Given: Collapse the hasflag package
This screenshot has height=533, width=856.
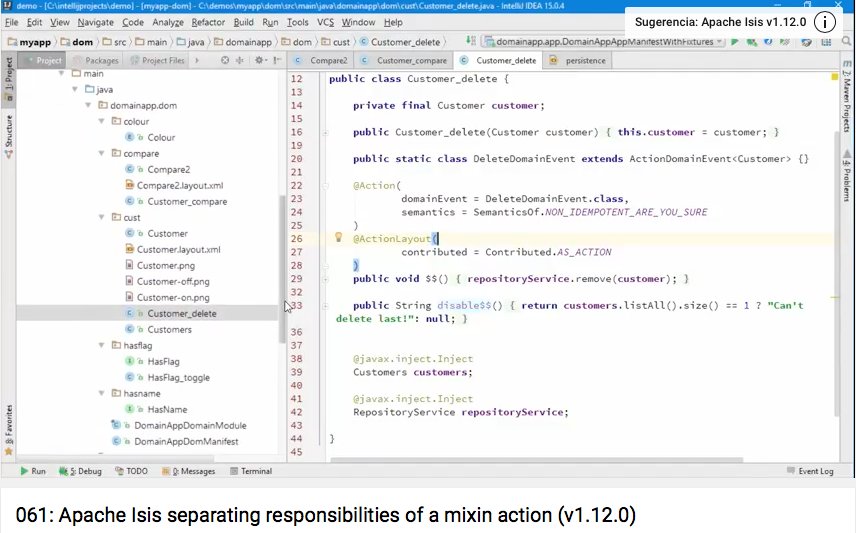Looking at the screenshot, I should point(101,345).
